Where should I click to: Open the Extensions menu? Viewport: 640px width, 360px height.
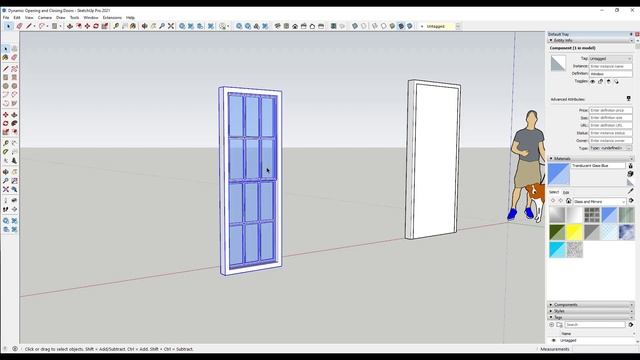coord(112,18)
